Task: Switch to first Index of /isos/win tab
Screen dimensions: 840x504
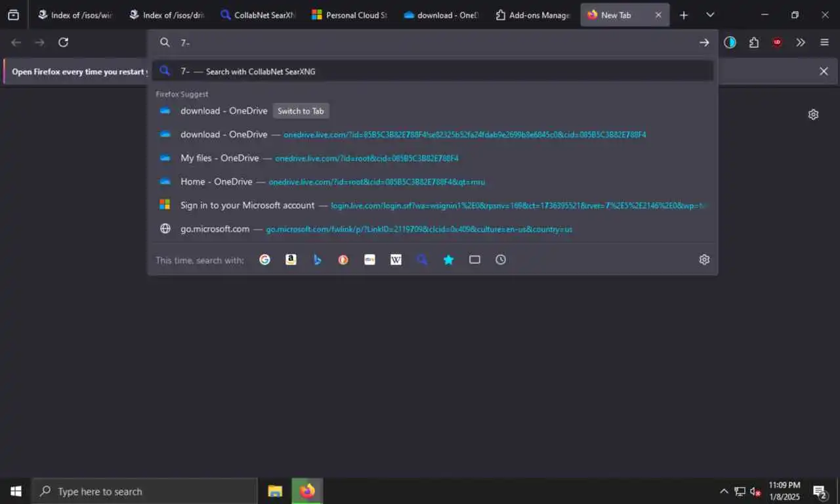Action: [75, 15]
